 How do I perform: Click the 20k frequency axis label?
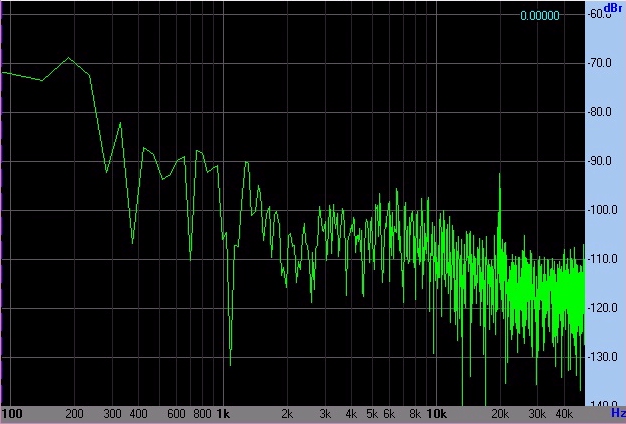(500, 414)
